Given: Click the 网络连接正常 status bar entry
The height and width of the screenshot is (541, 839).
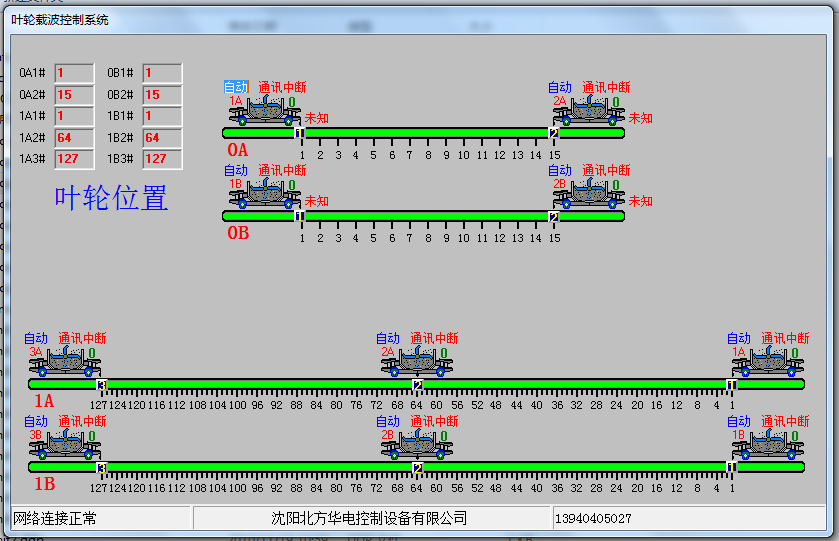Looking at the screenshot, I should pyautogui.click(x=55, y=519).
